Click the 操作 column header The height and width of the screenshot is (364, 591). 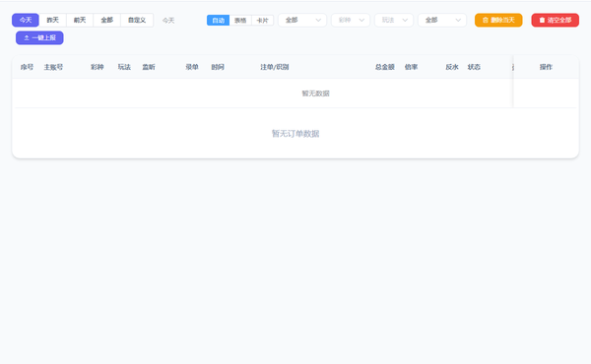pos(546,67)
